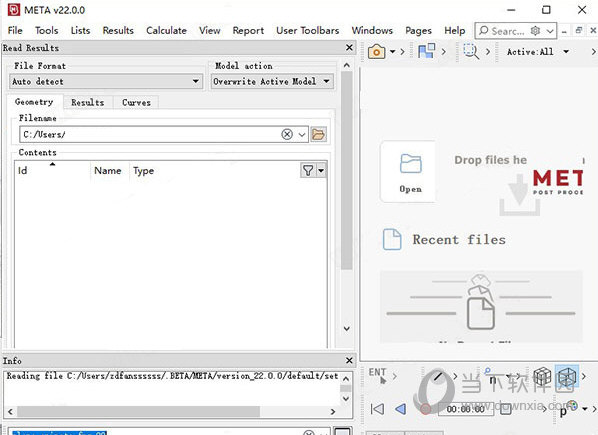The width and height of the screenshot is (598, 435).
Task: Click the square stop icon next to timer
Action: coord(505,409)
